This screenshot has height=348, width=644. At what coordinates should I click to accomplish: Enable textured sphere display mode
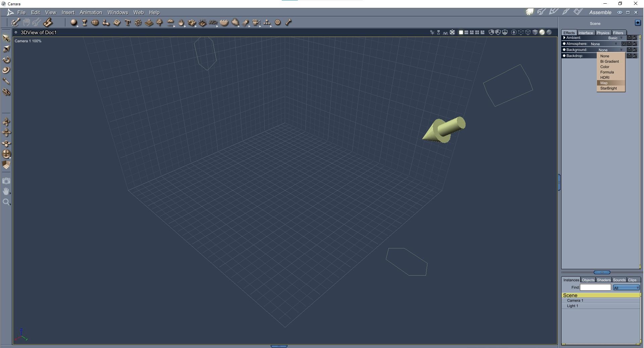tap(549, 33)
